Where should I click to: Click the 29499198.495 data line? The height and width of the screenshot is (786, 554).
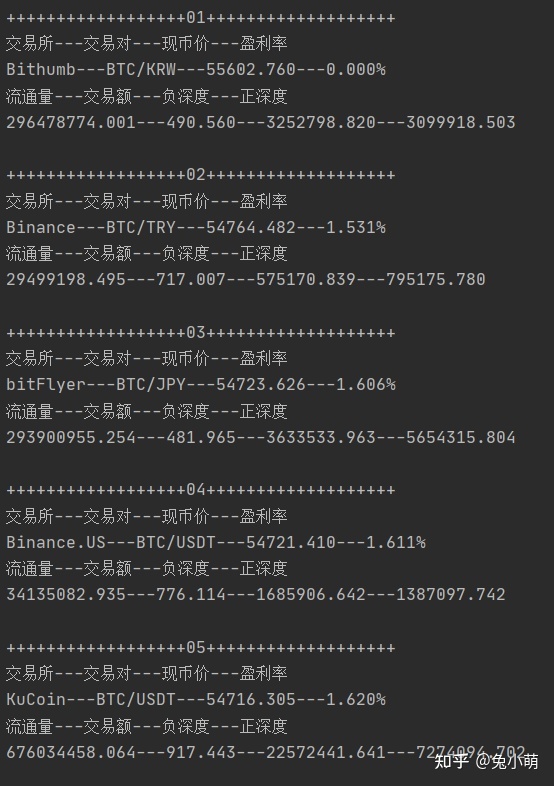pyautogui.click(x=246, y=279)
